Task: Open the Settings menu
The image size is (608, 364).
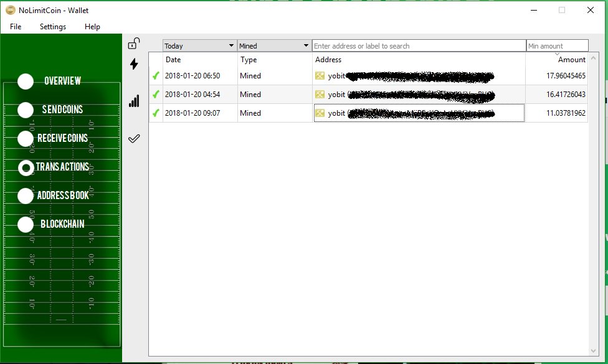Action: [x=53, y=27]
